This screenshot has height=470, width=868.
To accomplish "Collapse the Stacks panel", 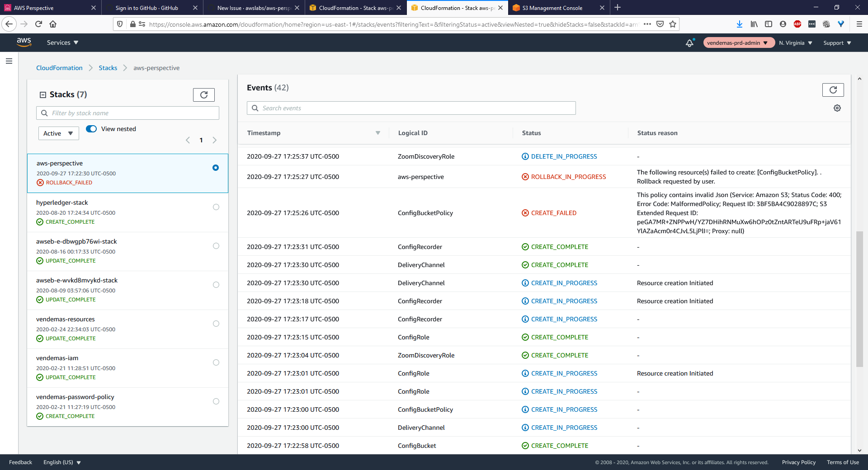I will tap(43, 94).
